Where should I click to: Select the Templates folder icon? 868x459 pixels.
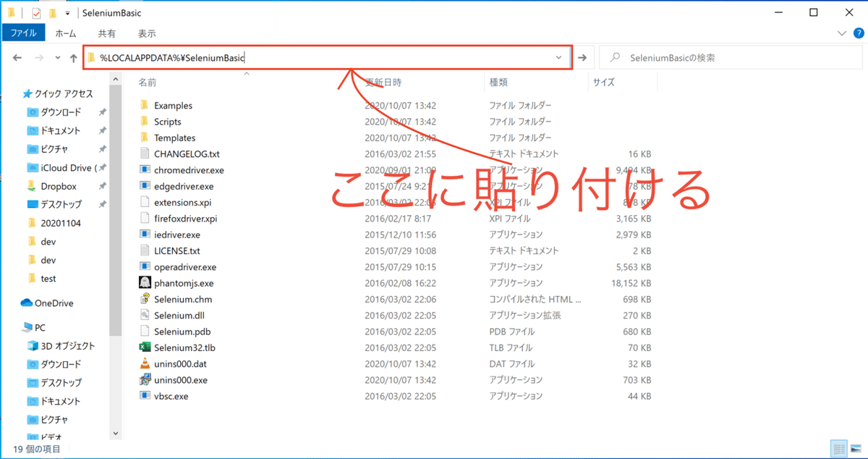coord(145,138)
